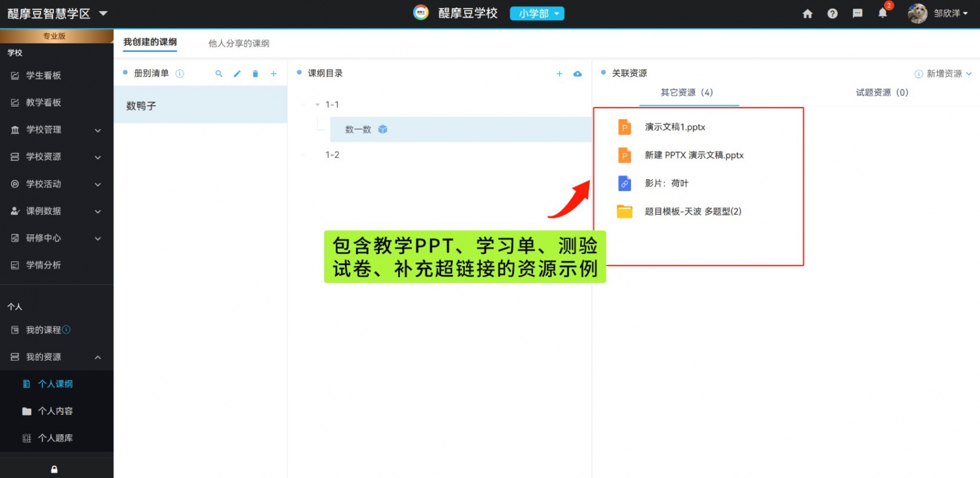
Task: Open the notification bell icon
Action: click(x=883, y=13)
